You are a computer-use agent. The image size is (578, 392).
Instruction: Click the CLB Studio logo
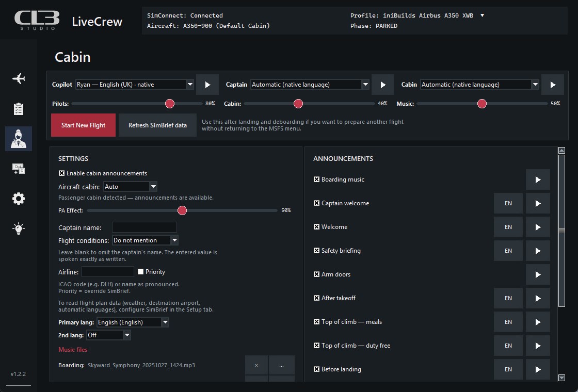37,20
